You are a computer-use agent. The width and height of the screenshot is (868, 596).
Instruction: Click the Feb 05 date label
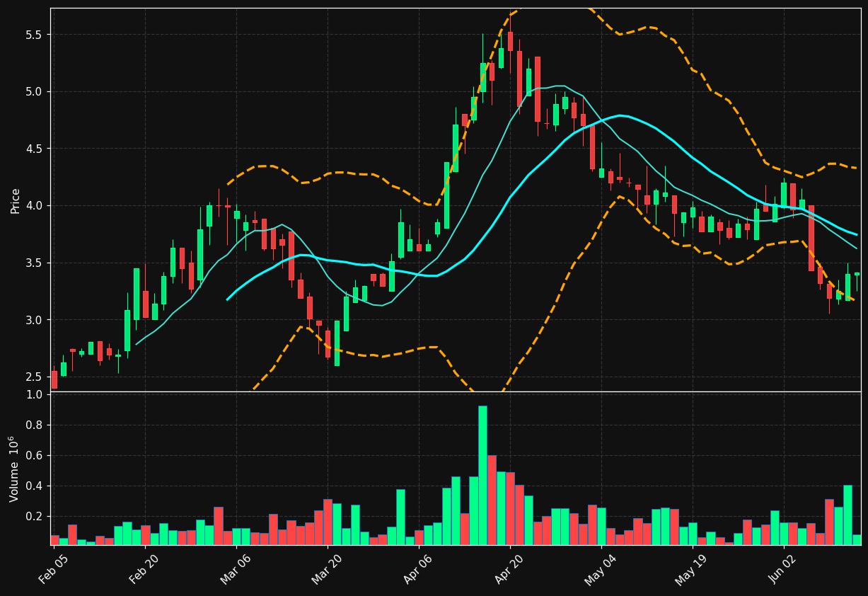click(x=53, y=570)
